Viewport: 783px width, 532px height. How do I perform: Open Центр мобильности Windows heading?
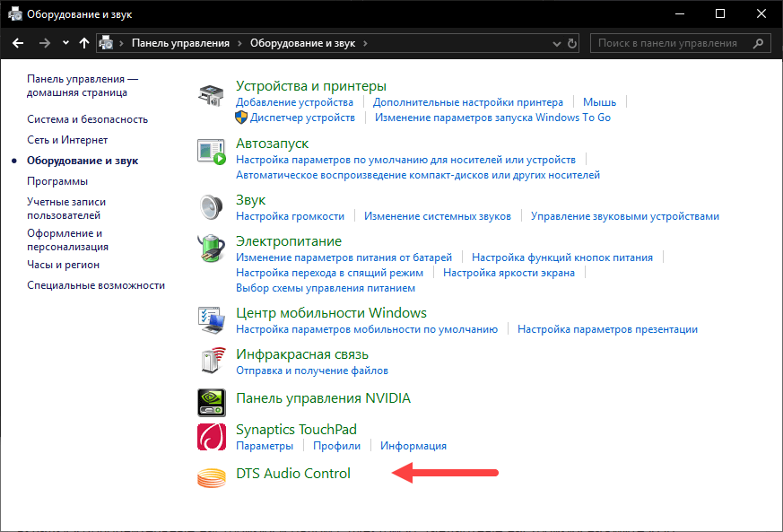coord(331,313)
